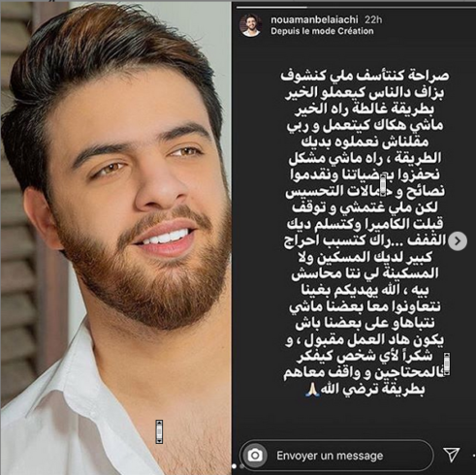Viewport: 476px width, 475px height.
Task: Open the nouamanbelaiachi profile avatar
Action: (x=250, y=25)
